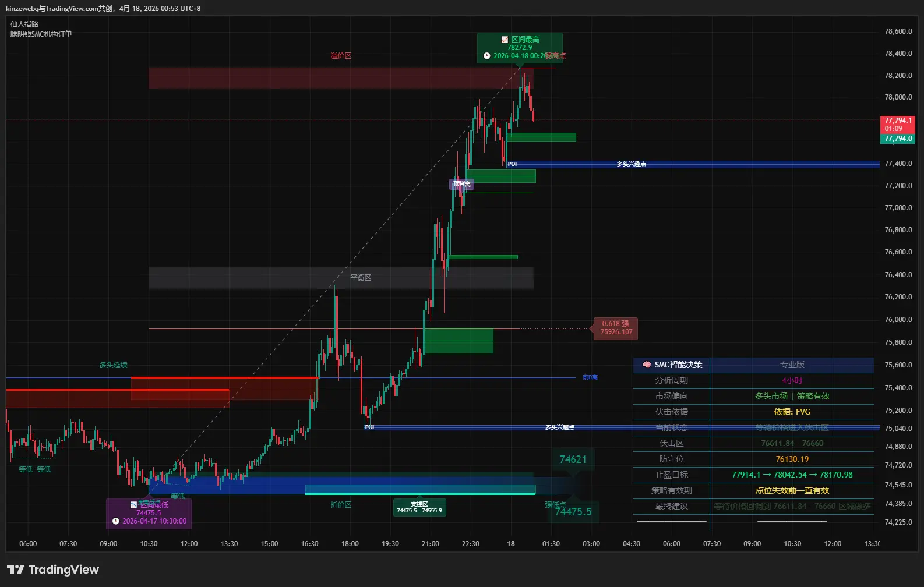Click the cyan support zone bar
This screenshot has width=924, height=587.
coord(420,490)
